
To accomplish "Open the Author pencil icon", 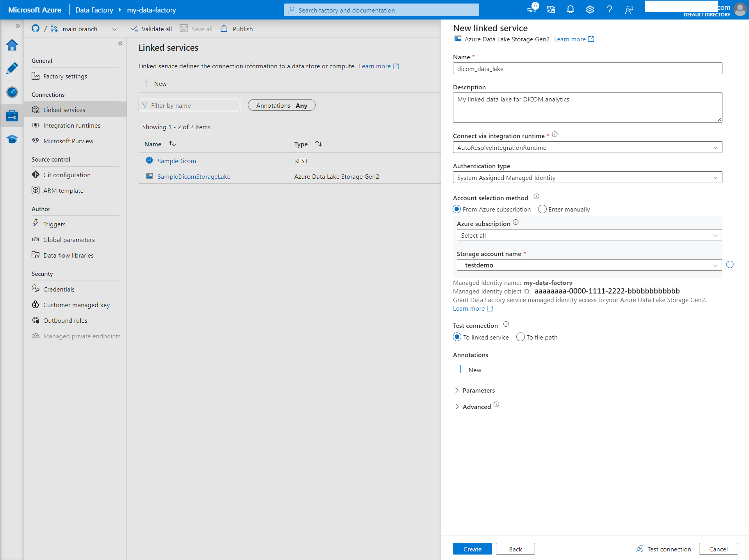I will (12, 68).
